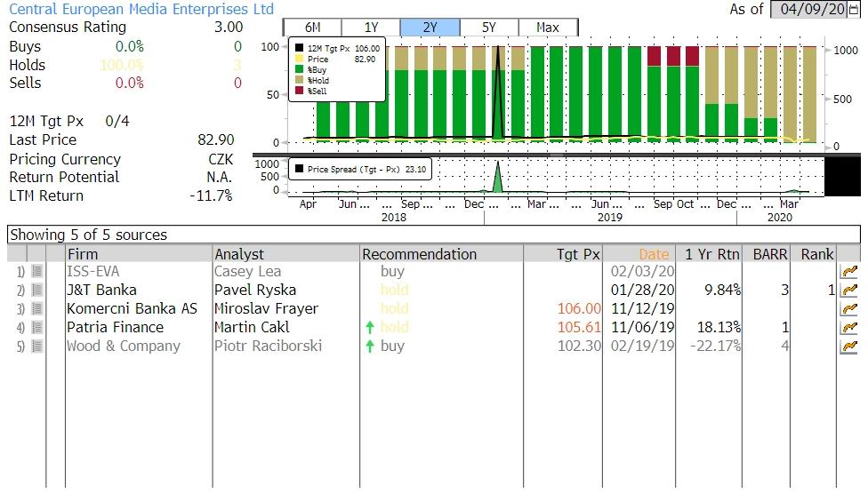Select ISS-EVA firm row

pyautogui.click(x=92, y=272)
